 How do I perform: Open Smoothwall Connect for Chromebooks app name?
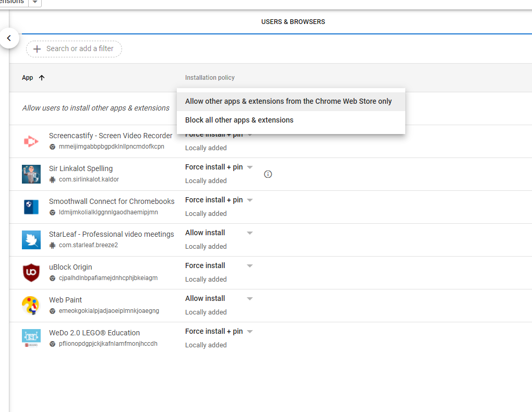[x=112, y=201]
